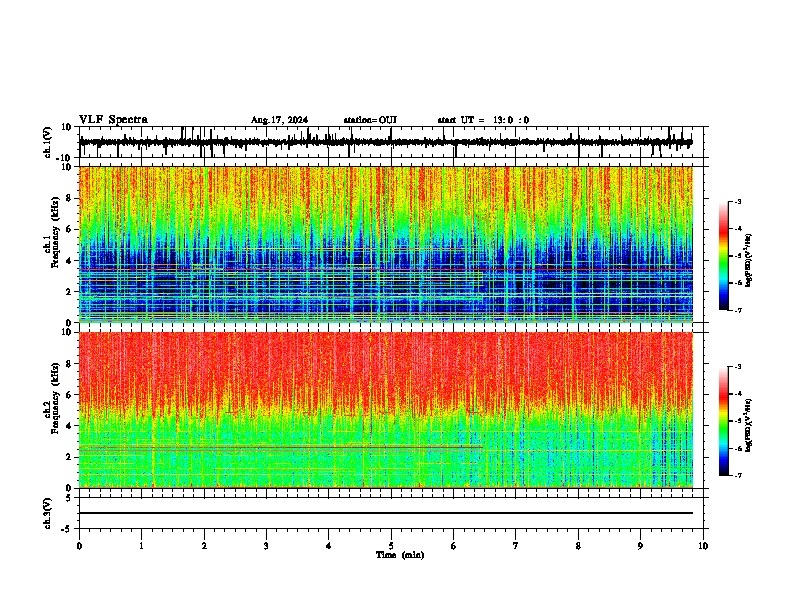Click the time axis tick label "7"

pos(516,546)
